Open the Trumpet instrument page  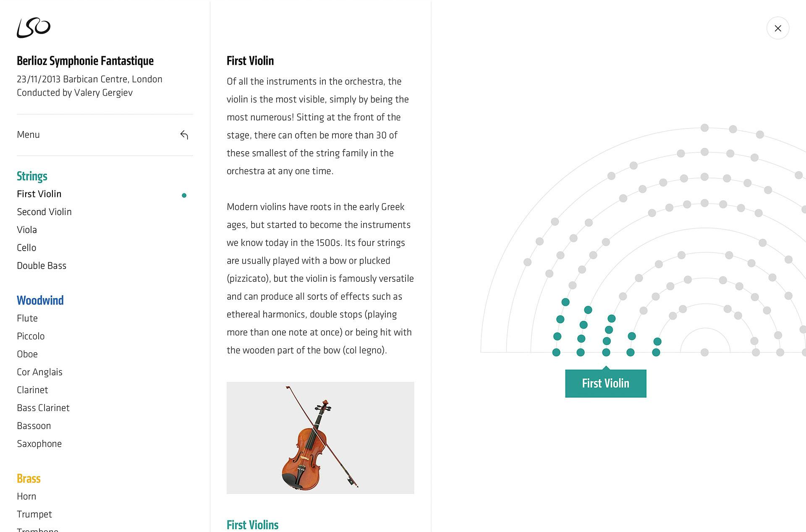34,514
